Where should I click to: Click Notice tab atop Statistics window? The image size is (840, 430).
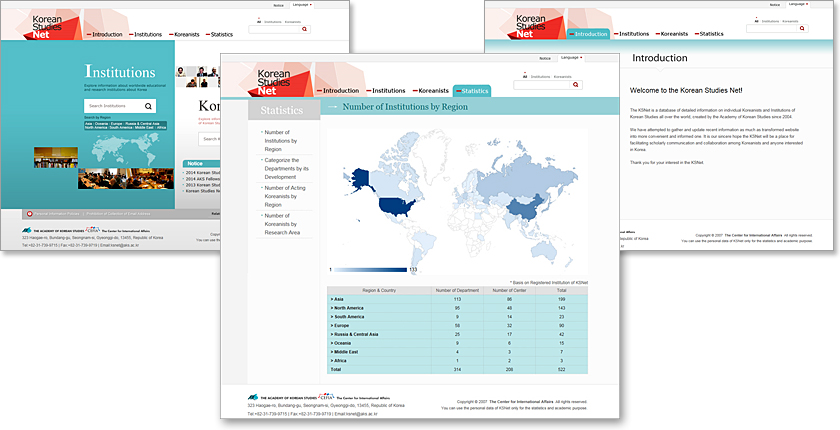(x=545, y=58)
